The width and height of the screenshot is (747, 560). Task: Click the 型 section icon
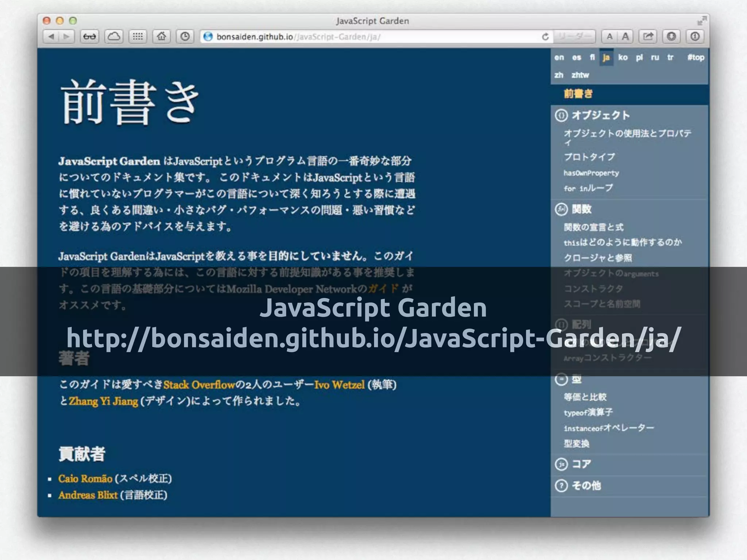[561, 379]
